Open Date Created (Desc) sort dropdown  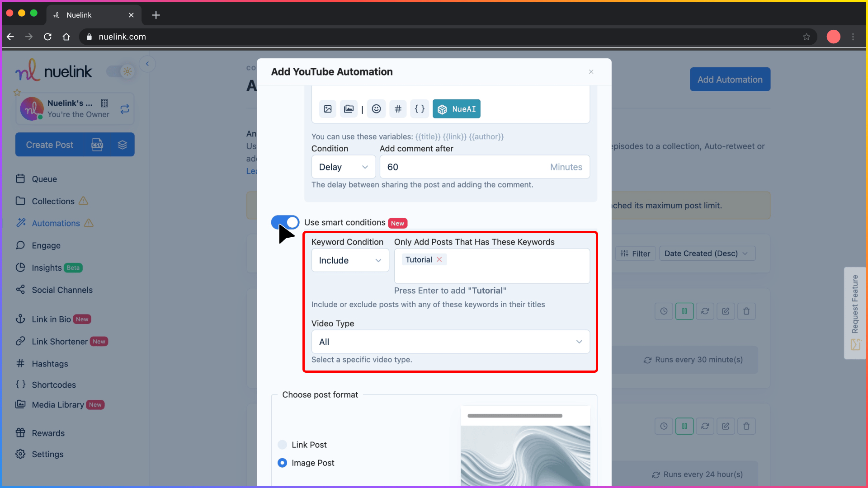coord(707,254)
